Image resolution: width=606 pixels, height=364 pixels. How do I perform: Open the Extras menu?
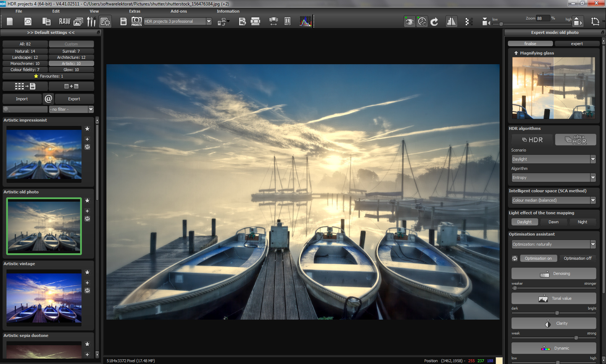point(135,11)
